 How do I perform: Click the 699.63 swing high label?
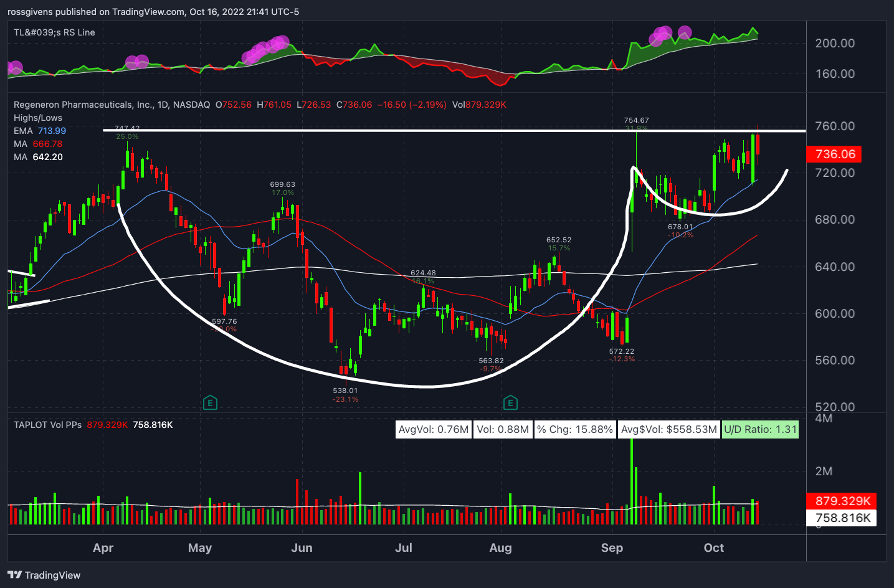[x=282, y=184]
